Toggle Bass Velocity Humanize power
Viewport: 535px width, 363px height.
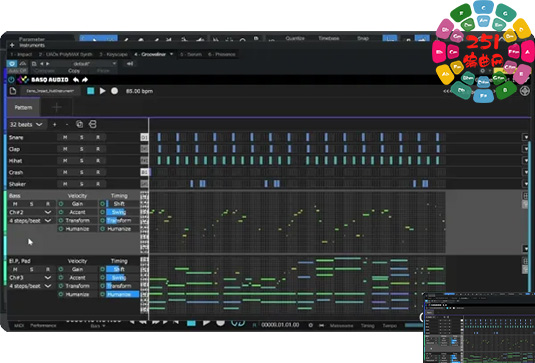click(61, 229)
